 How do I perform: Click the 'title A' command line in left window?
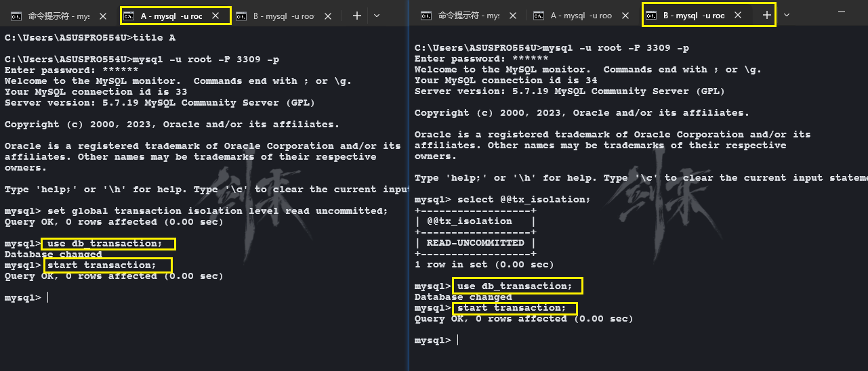pos(90,37)
